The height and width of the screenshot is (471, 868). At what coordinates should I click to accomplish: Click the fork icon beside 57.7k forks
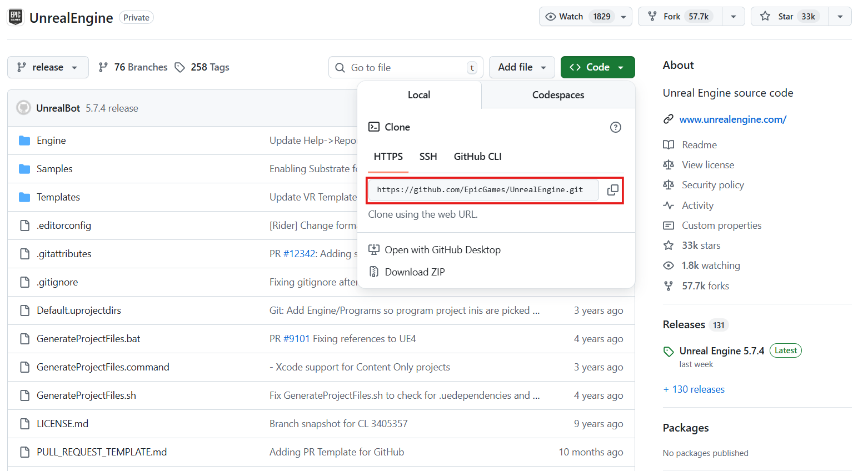click(x=669, y=286)
